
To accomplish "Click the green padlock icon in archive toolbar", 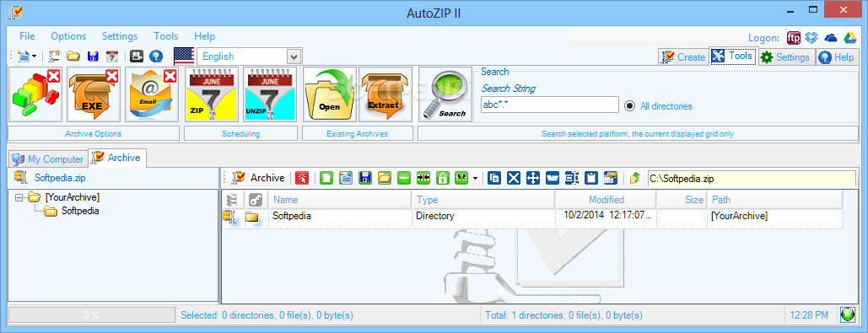I will click(x=442, y=178).
